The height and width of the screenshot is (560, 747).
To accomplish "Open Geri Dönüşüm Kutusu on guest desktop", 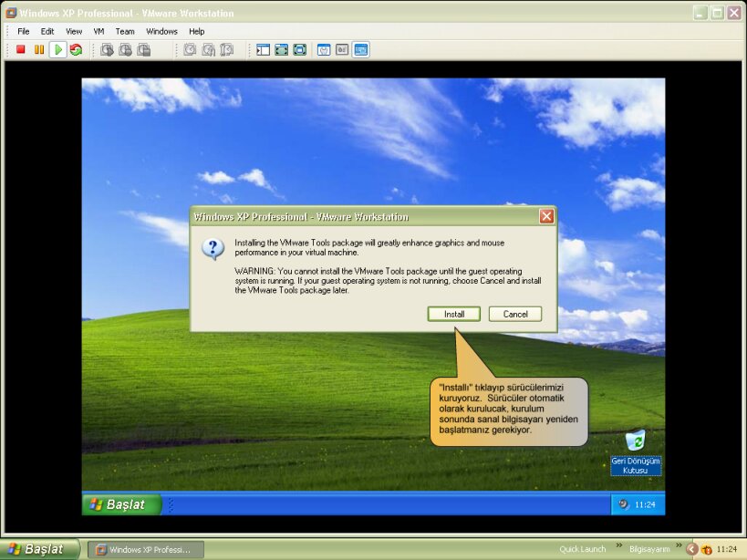I will click(x=636, y=451).
